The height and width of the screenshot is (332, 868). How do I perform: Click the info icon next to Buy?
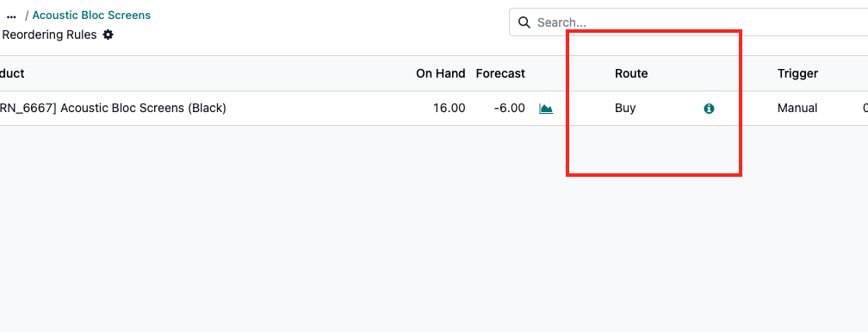[x=709, y=109]
